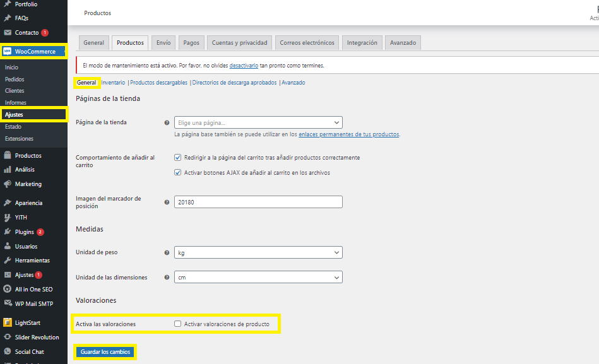Viewport: 599px width, 364px height.
Task: Click the Imagen del marcador input field
Action: (x=258, y=202)
